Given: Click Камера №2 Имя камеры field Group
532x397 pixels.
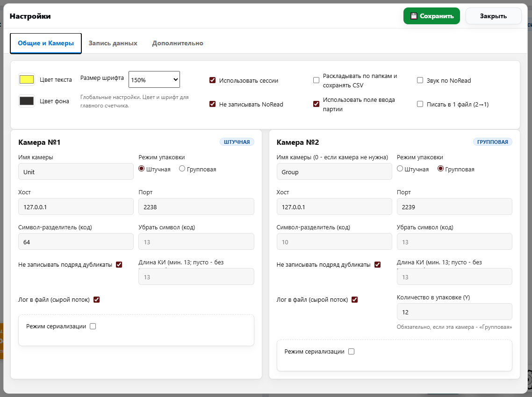Looking at the screenshot, I should (x=334, y=171).
